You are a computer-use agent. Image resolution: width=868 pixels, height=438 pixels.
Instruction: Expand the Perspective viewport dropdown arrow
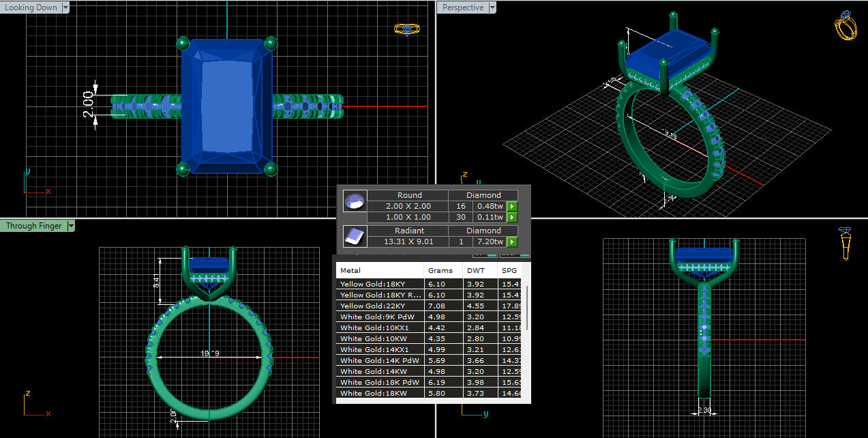[x=492, y=8]
